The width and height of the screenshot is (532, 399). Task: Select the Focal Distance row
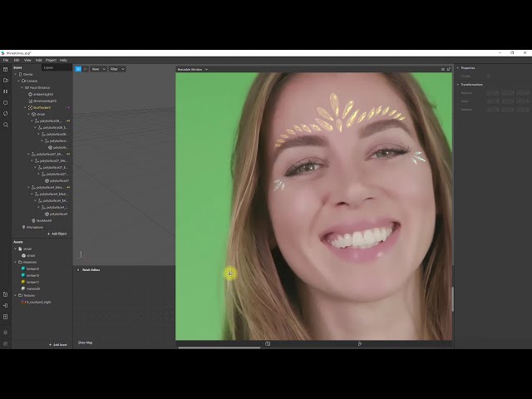click(x=37, y=87)
